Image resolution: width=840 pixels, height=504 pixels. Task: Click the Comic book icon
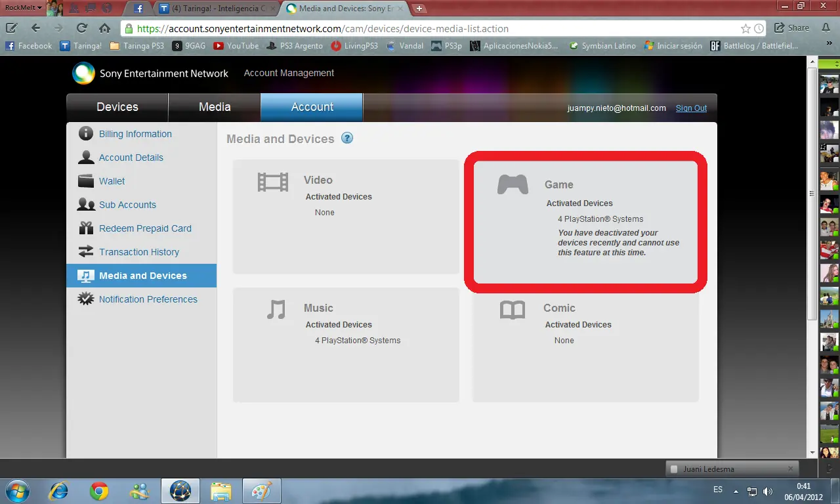pos(513,310)
